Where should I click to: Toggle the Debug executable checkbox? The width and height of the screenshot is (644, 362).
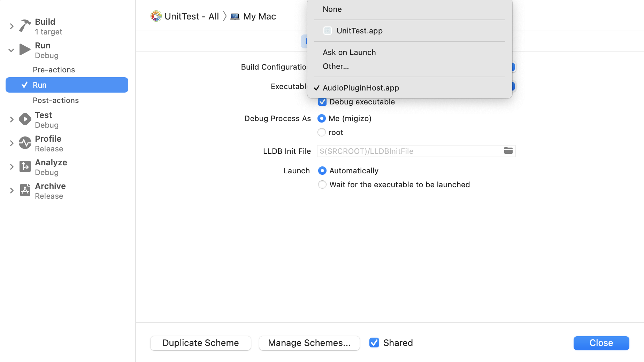(322, 102)
